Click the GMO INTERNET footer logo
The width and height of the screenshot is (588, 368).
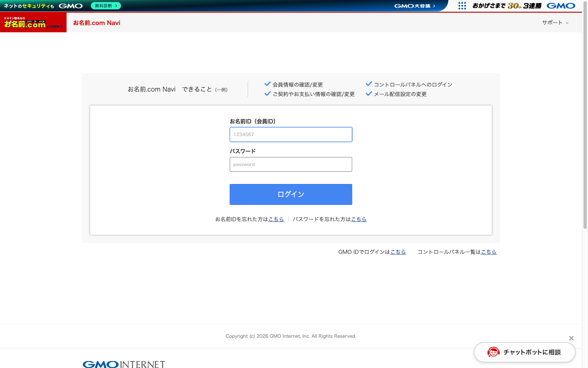[124, 364]
